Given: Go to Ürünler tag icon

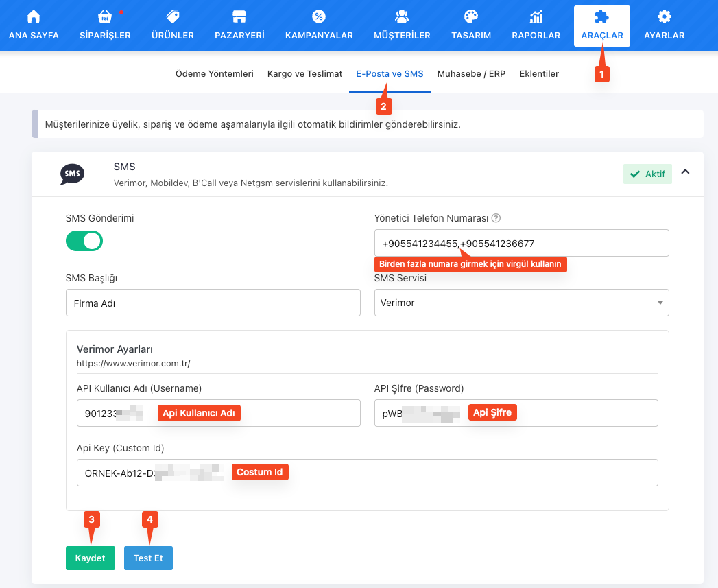Looking at the screenshot, I should click(173, 17).
